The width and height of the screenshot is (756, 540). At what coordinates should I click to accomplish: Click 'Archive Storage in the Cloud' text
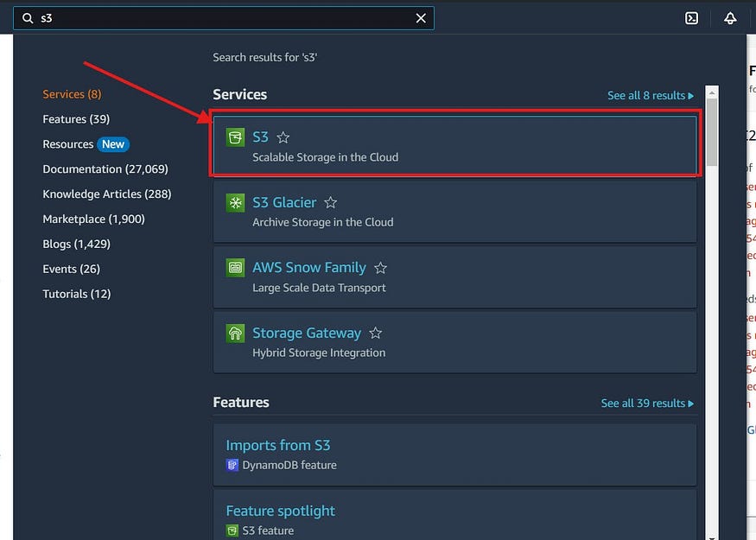[x=323, y=222]
